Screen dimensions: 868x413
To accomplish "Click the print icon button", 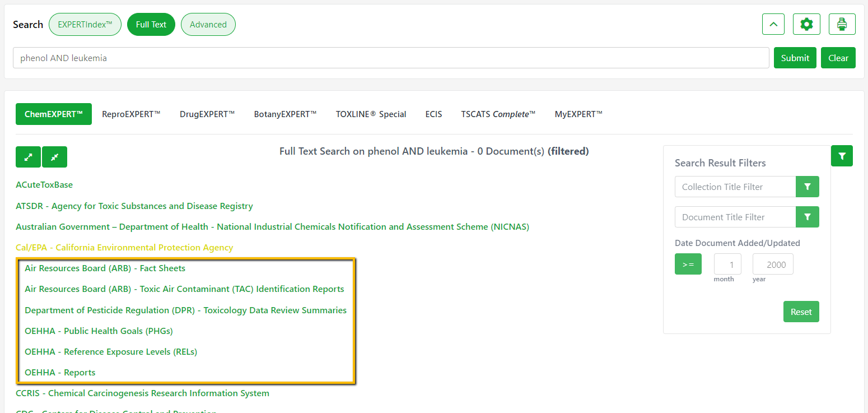I will point(842,24).
